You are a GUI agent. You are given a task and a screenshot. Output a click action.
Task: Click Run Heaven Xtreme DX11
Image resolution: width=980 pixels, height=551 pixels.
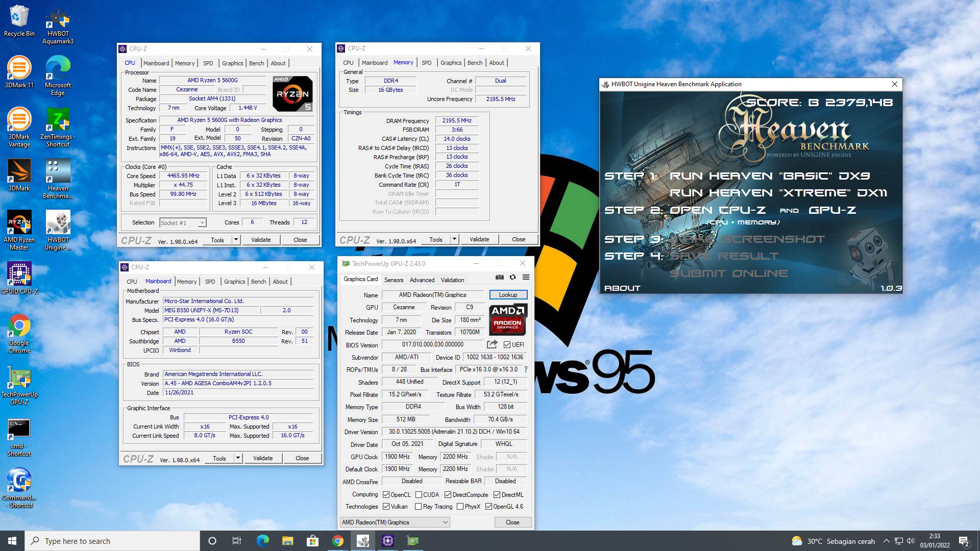click(x=778, y=193)
